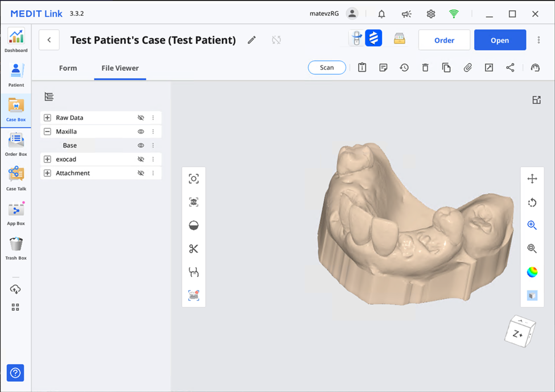This screenshot has height=392, width=555.
Task: Open the Trash Box in sidebar
Action: click(16, 247)
